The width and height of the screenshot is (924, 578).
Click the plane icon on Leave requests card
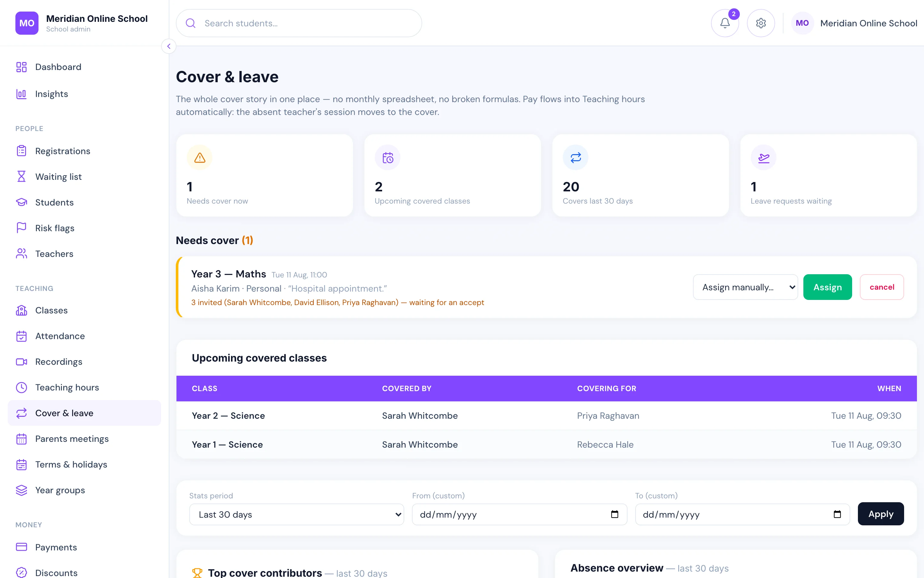(764, 157)
